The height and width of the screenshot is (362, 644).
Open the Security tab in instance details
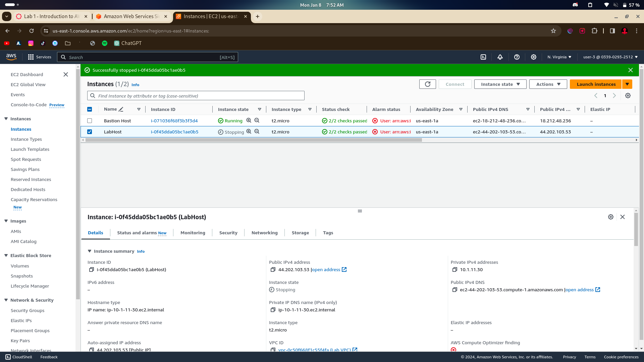tap(228, 233)
